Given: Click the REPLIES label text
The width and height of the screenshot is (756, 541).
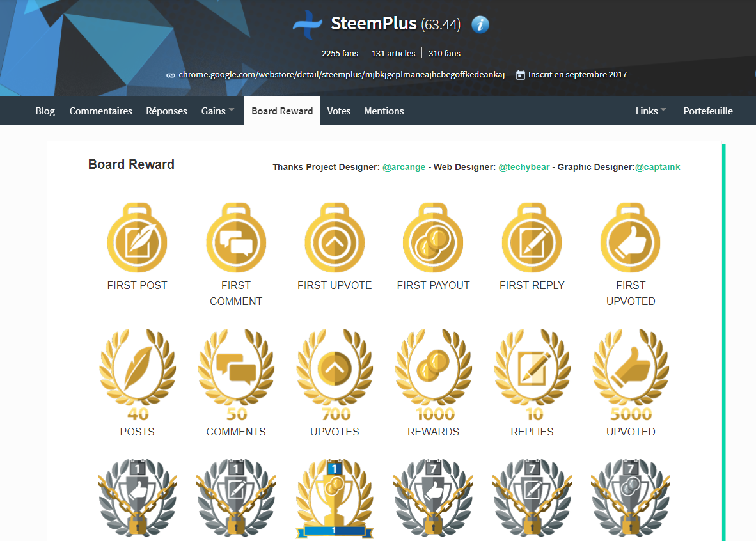Looking at the screenshot, I should (532, 432).
